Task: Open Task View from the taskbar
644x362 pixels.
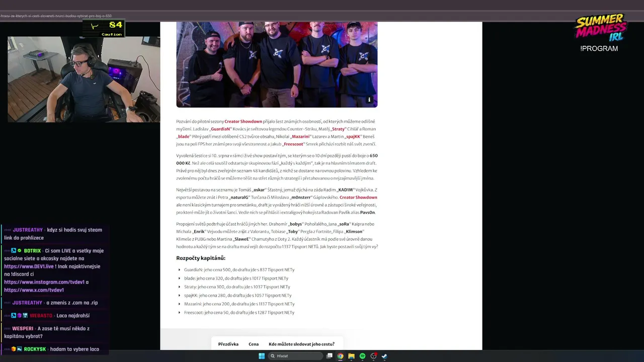Action: coord(330,356)
